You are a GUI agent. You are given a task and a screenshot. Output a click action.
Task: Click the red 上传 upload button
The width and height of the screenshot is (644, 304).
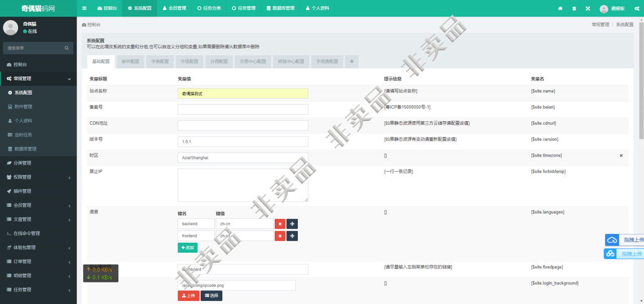coord(188,295)
